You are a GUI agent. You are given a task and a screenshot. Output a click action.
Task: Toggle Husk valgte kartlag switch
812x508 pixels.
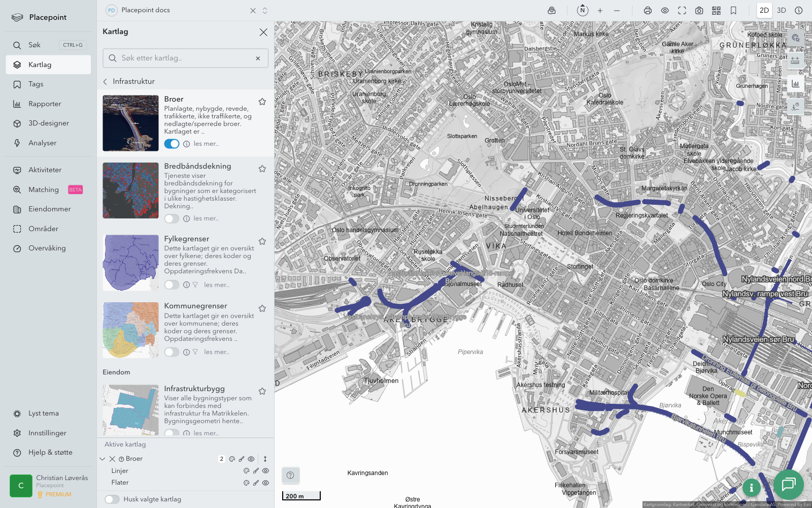112,499
